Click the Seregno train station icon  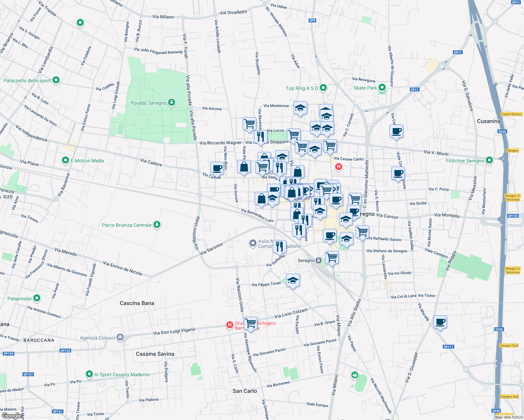[318, 260]
